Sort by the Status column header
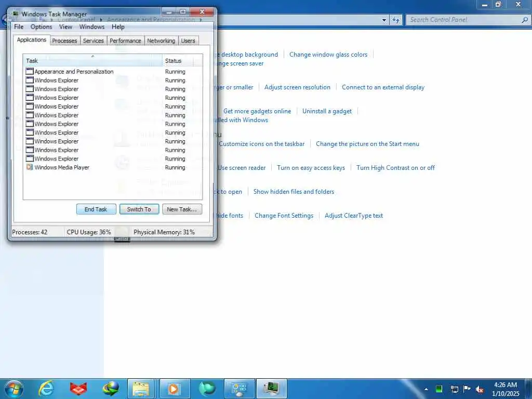This screenshot has width=532, height=399. tap(178, 61)
